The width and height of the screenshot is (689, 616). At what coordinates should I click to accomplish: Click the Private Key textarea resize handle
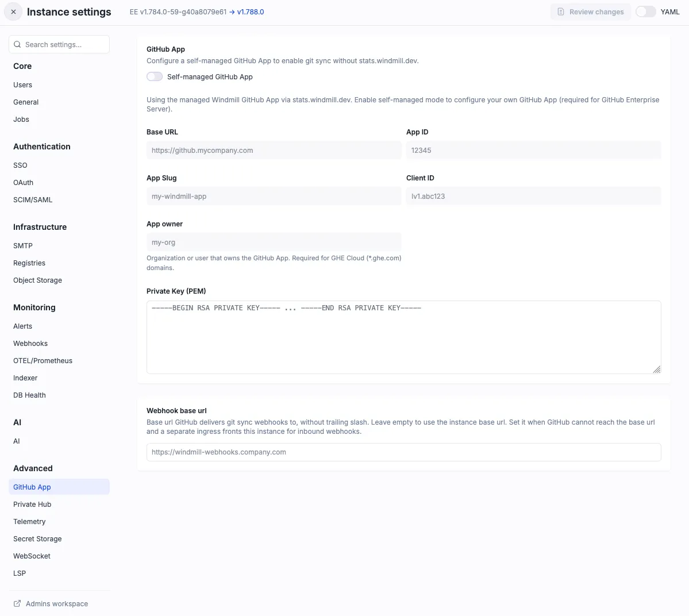656,369
